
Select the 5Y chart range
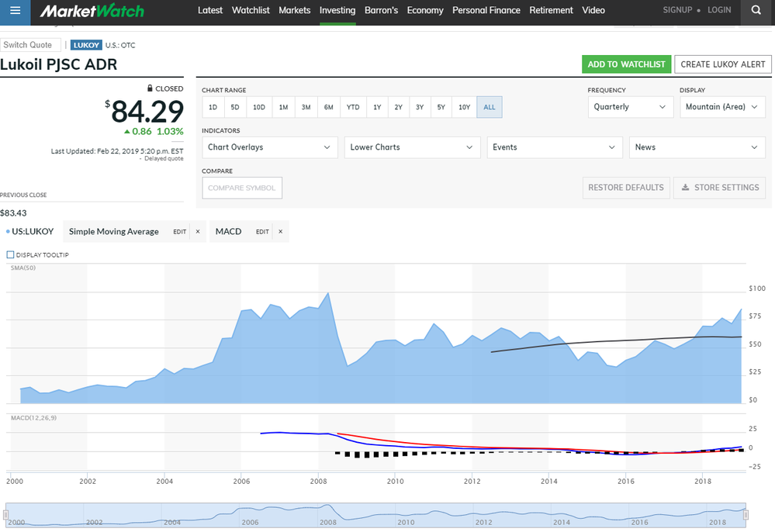(x=441, y=107)
